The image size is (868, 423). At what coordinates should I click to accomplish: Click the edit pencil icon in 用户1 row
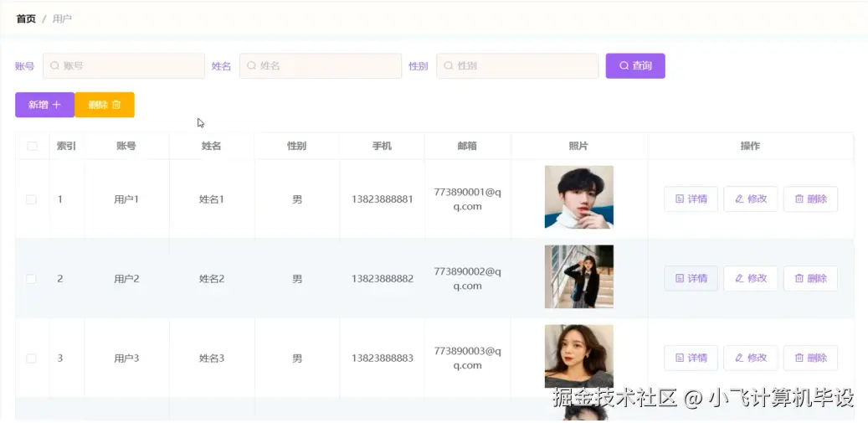coord(739,199)
